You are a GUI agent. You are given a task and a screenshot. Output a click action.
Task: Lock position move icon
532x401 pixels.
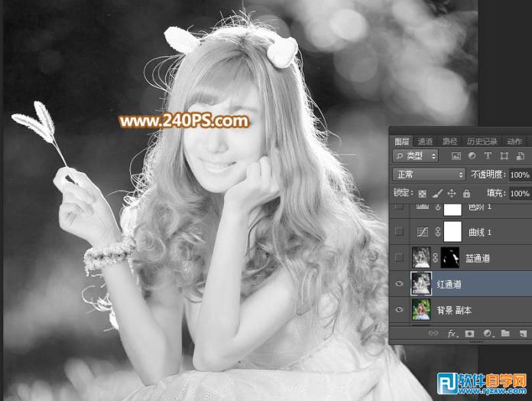click(x=452, y=194)
